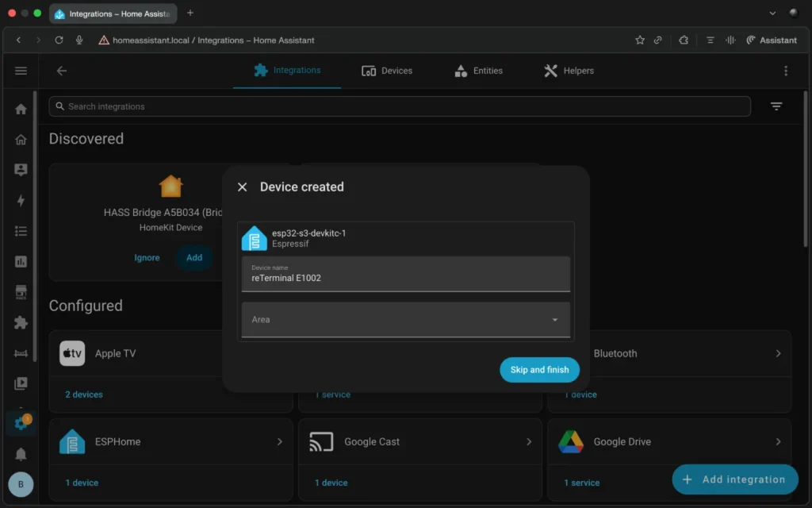The image size is (812, 508).
Task: Select the Integrations – Home Assistant browser tab
Action: (x=113, y=13)
